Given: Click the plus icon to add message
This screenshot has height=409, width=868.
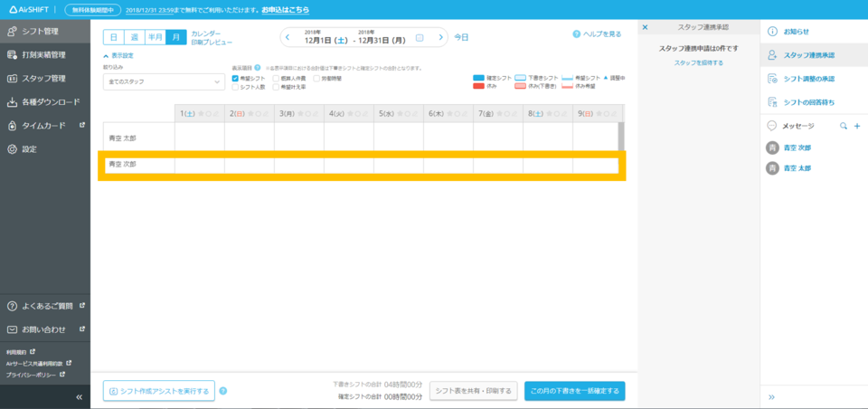Looking at the screenshot, I should pos(856,126).
